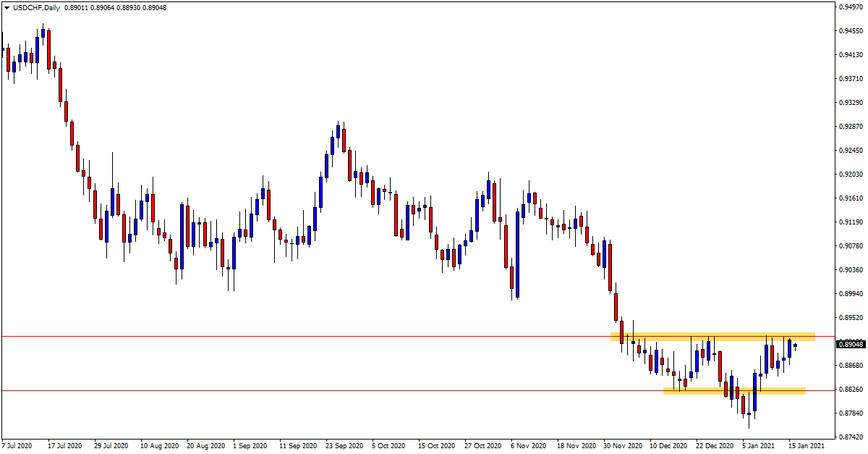
Task: Click the 0.88260 price axis label
Action: 850,390
